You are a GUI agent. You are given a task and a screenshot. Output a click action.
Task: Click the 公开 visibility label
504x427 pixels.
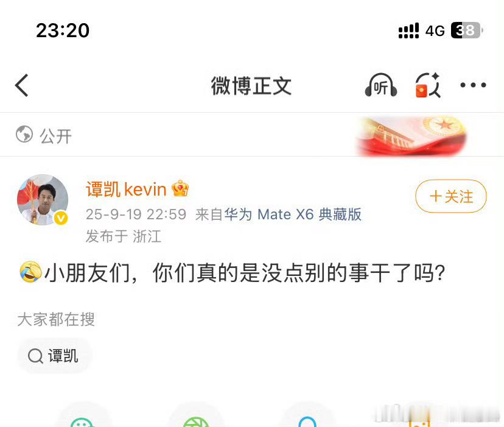coord(55,136)
